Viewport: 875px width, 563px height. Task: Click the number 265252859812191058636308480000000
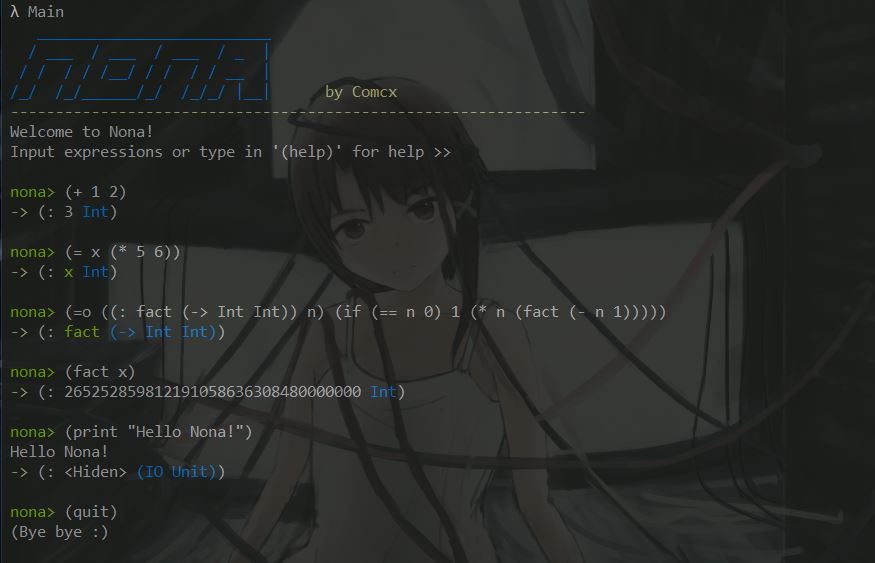(x=213, y=392)
